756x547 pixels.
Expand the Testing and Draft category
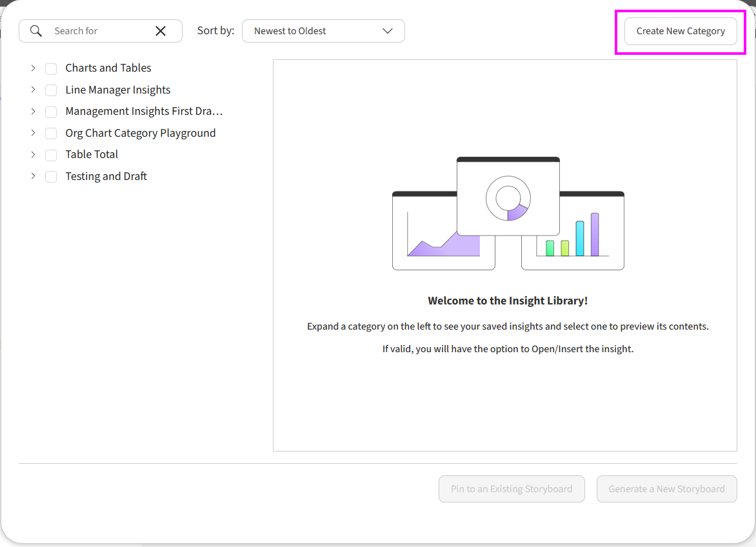coord(33,176)
